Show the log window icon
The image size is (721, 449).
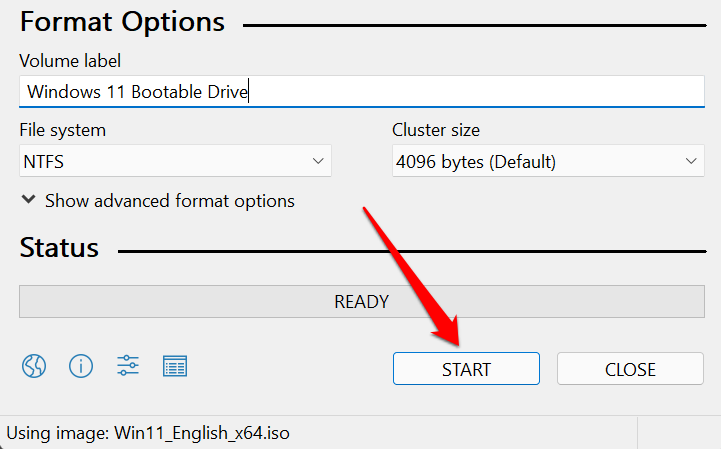pyautogui.click(x=175, y=366)
